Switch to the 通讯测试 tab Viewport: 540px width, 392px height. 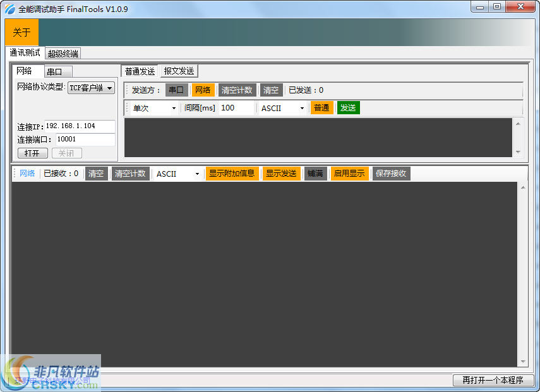coord(25,52)
